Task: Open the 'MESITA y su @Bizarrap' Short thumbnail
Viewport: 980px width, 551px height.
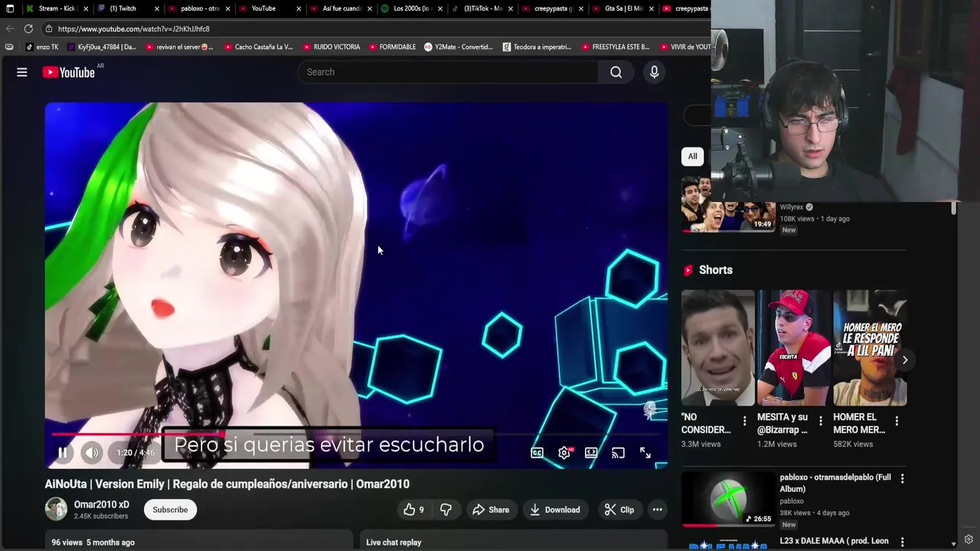Action: click(793, 348)
